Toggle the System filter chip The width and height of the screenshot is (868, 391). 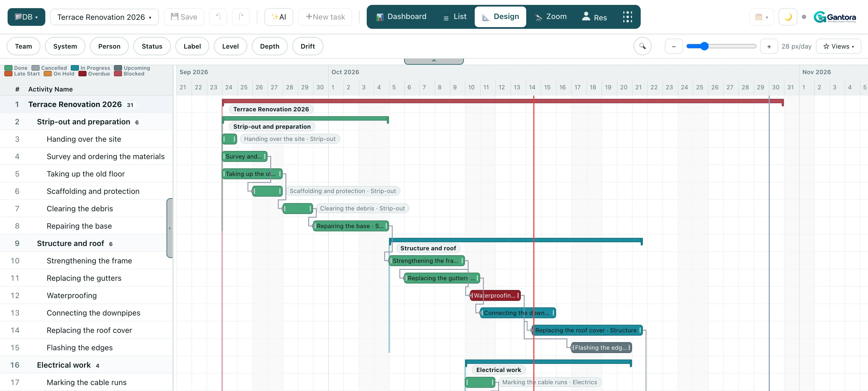(x=65, y=46)
